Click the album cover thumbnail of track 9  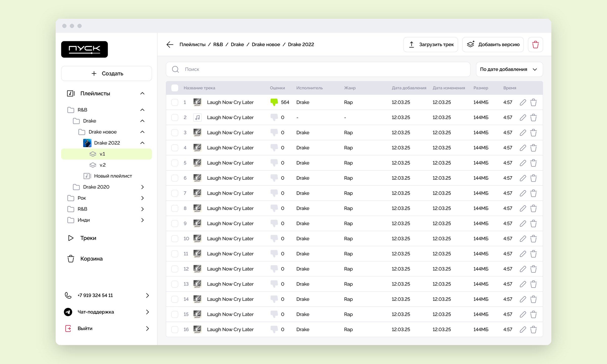pyautogui.click(x=197, y=224)
